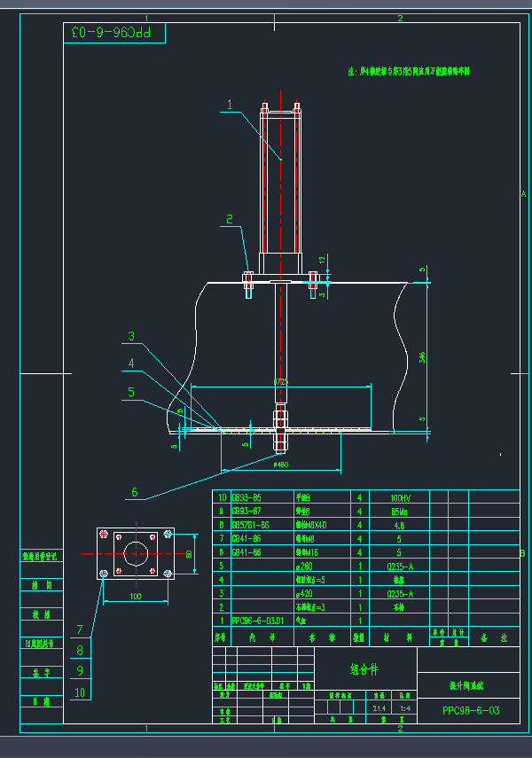This screenshot has width=532, height=758.
Task: Select balloon number 8 in the stacked list
Action: tap(80, 651)
